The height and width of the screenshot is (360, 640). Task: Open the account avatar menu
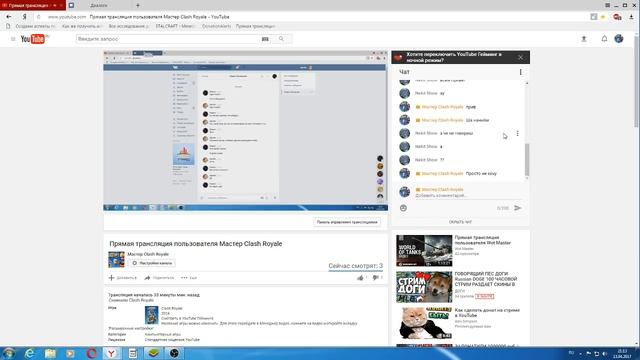tap(619, 39)
